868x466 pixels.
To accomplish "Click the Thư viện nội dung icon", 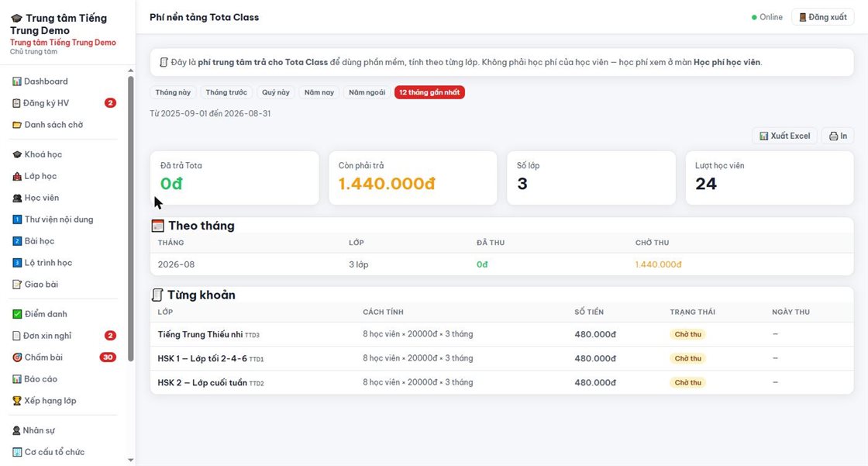I will (x=17, y=219).
